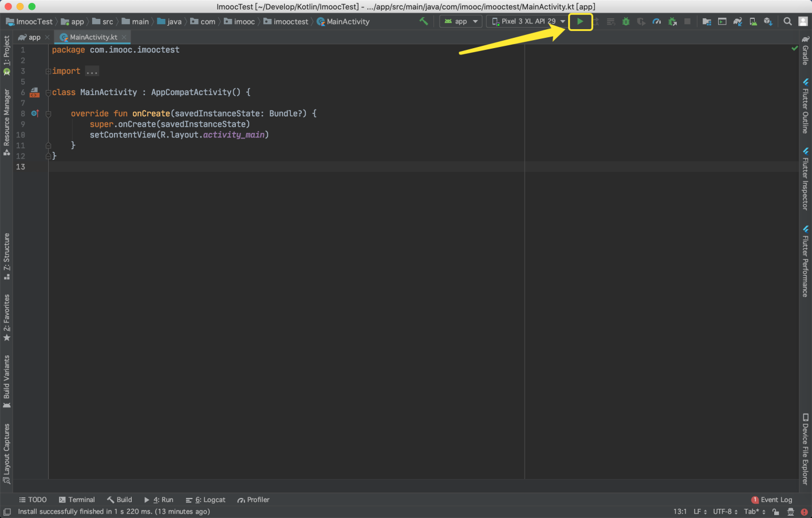Open the 6: Logcat tool window
812x518 pixels.
(x=205, y=500)
